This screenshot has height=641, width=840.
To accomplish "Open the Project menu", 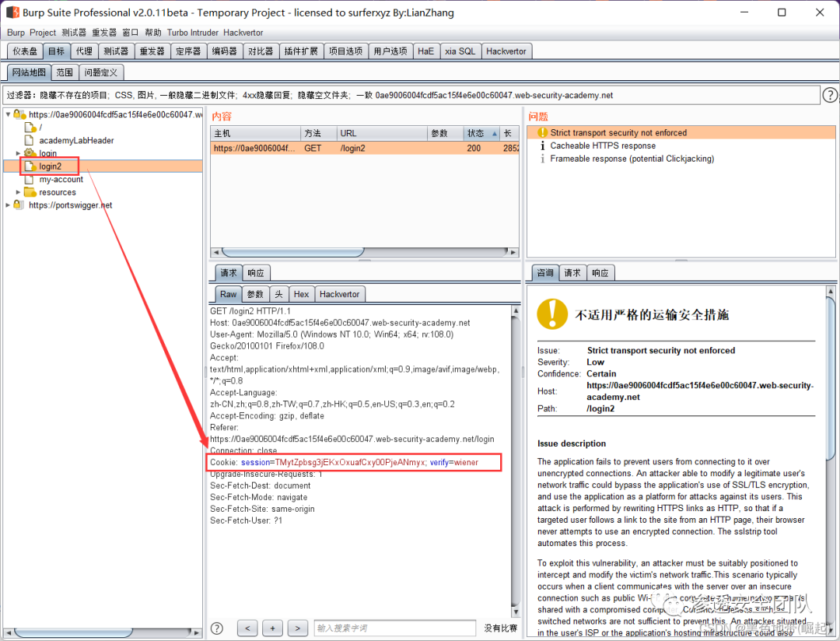I will point(43,33).
